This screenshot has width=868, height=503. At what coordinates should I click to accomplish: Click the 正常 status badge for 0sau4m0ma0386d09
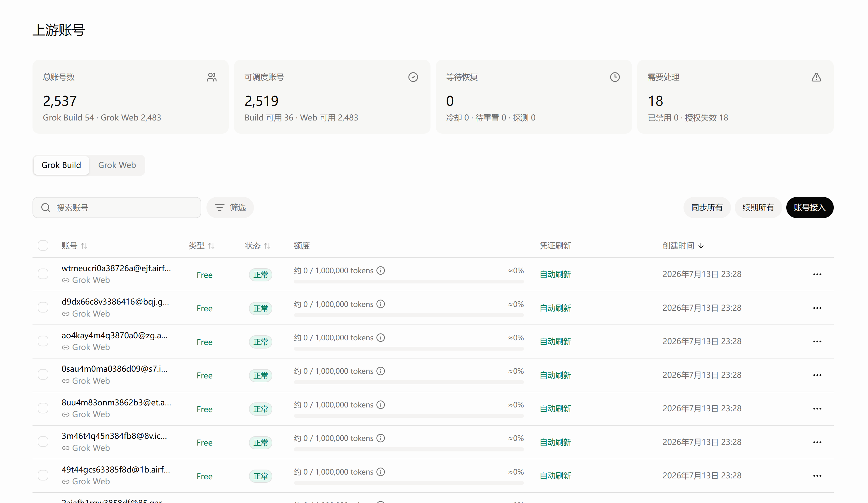point(261,375)
